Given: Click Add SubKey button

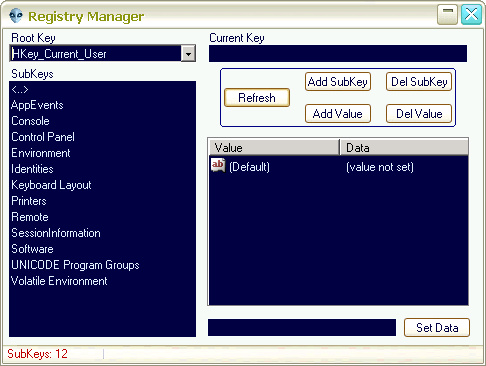Looking at the screenshot, I should click(x=338, y=82).
